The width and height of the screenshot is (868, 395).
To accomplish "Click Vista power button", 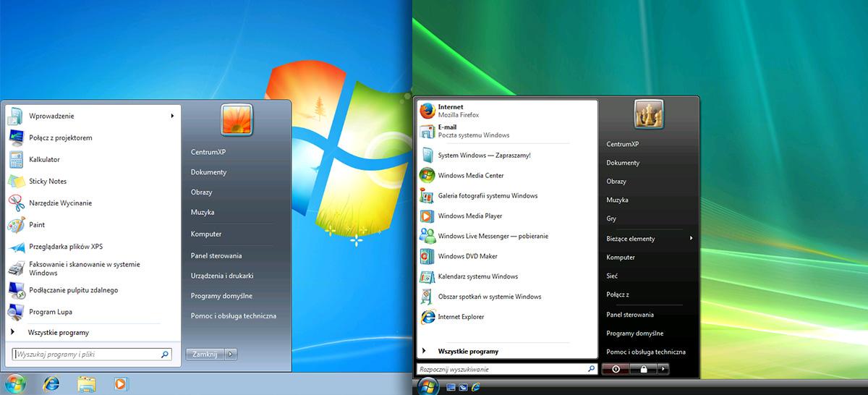I will 616,369.
